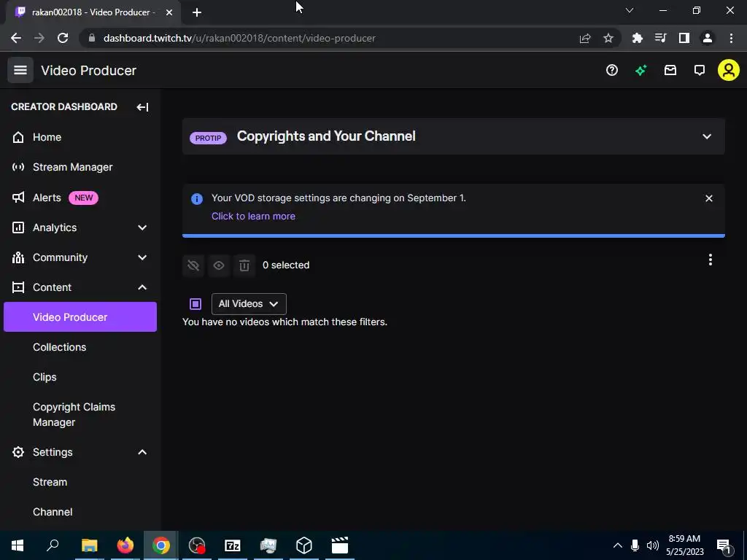Open Stream Manager in the sidebar
This screenshot has width=747, height=560.
tap(72, 167)
